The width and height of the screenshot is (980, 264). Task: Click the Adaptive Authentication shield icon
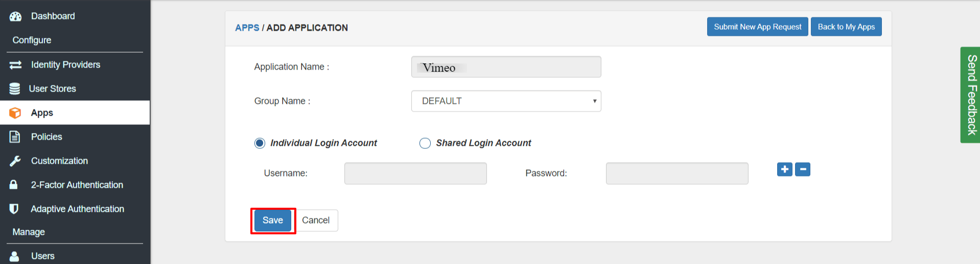click(14, 209)
